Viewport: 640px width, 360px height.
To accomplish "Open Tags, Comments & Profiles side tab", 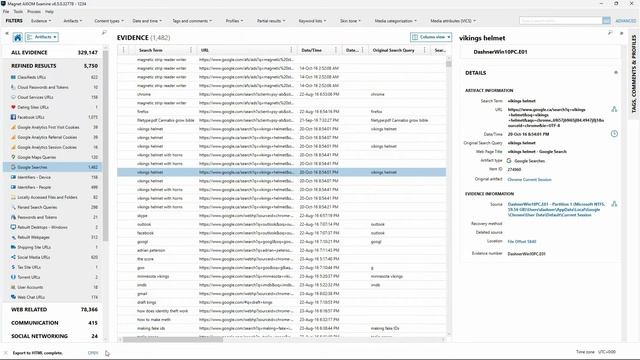I will point(633,73).
